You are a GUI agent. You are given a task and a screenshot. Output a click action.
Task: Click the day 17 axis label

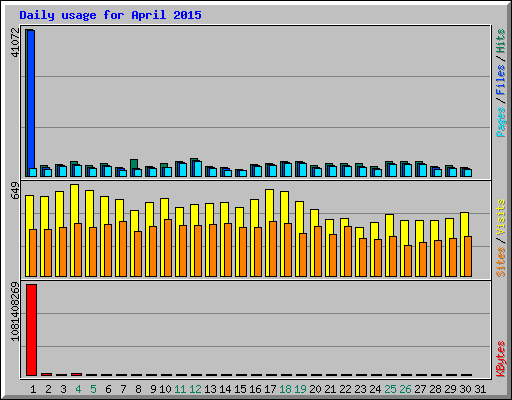pos(270,389)
